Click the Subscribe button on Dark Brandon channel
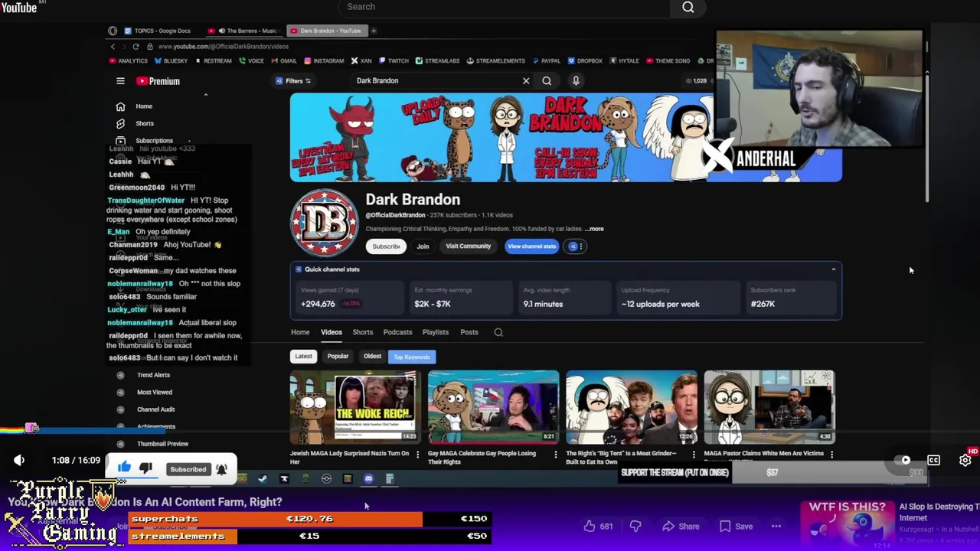980x551 pixels. pyautogui.click(x=386, y=246)
